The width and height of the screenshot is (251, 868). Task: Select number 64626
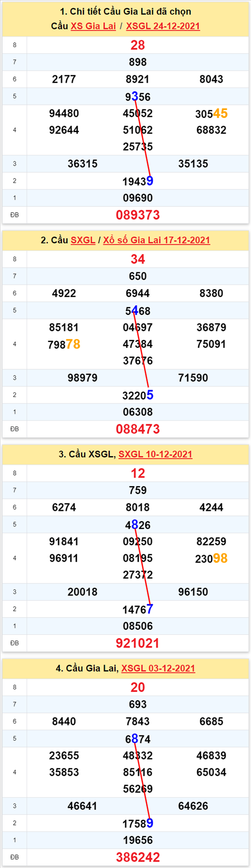[193, 806]
